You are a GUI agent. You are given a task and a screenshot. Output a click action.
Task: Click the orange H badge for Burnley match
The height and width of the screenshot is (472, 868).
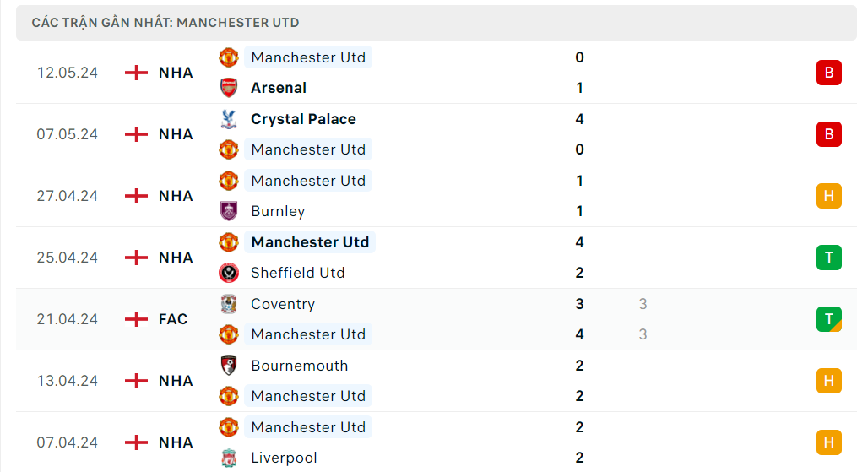click(828, 196)
